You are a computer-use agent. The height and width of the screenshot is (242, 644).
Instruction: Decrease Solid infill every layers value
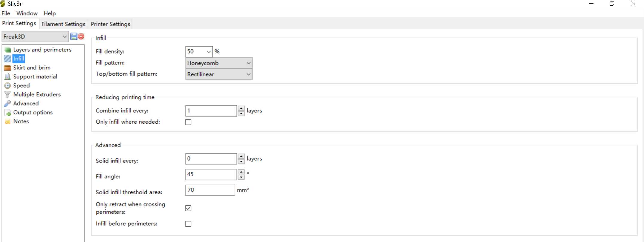(x=241, y=162)
